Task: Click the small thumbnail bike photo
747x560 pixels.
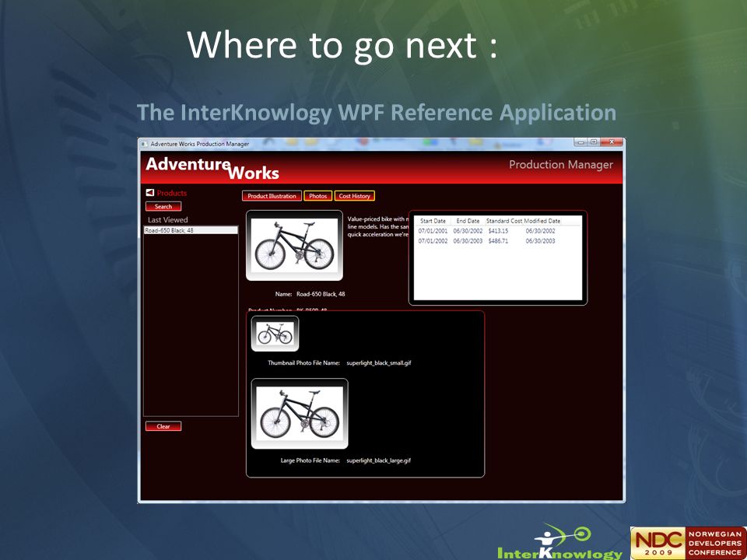Action: (275, 334)
